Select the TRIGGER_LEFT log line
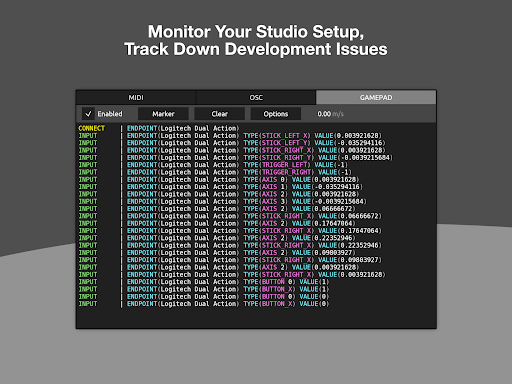Image resolution: width=512 pixels, height=384 pixels. (x=213, y=165)
